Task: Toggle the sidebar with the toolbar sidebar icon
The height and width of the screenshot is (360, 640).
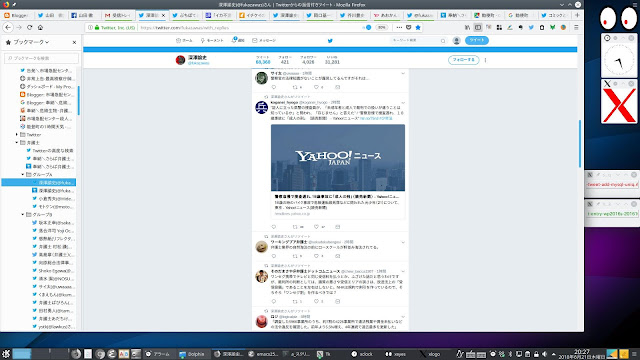Action: [x=478, y=27]
